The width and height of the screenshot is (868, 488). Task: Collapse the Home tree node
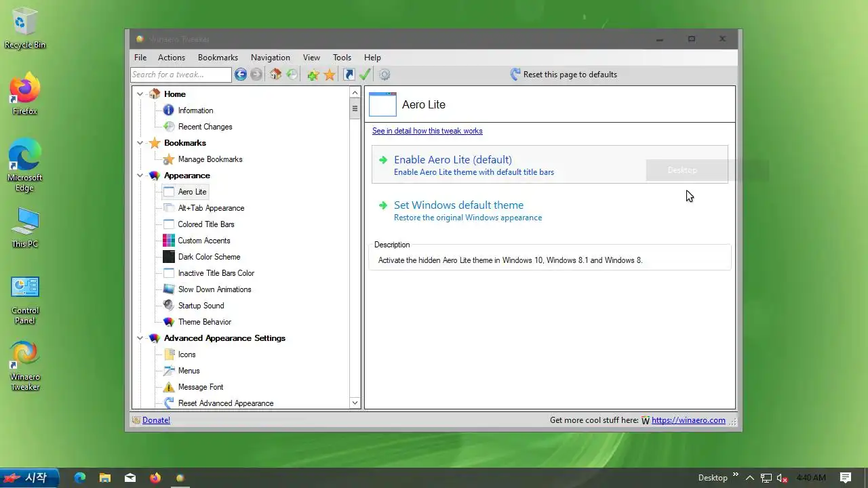pyautogui.click(x=140, y=94)
